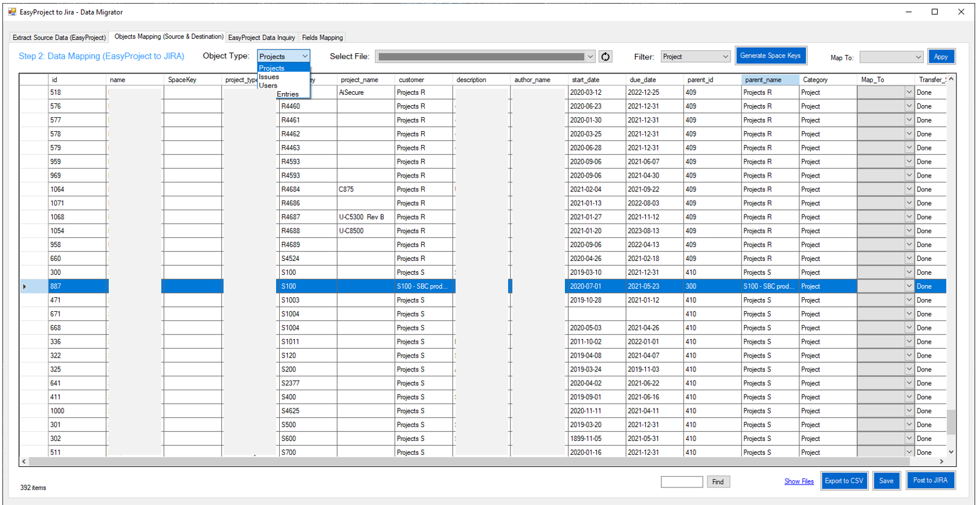Choose Issues from the Object Type list
This screenshot has width=980, height=505.
pyautogui.click(x=269, y=77)
